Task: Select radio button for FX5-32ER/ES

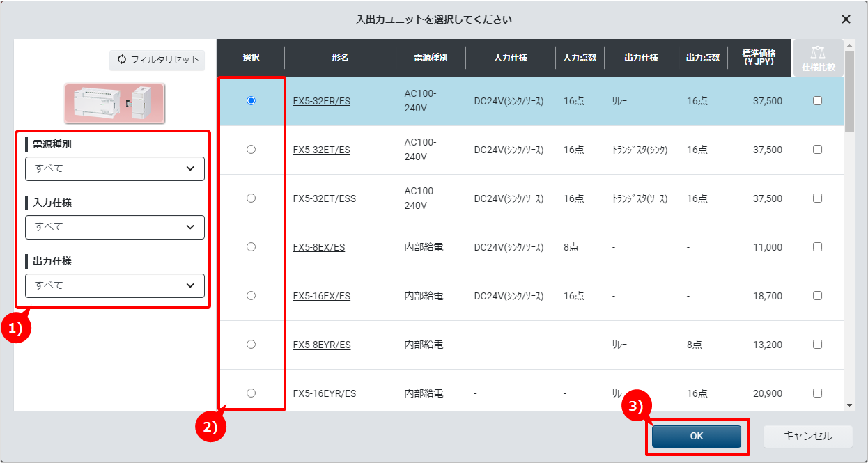Action: [x=251, y=101]
